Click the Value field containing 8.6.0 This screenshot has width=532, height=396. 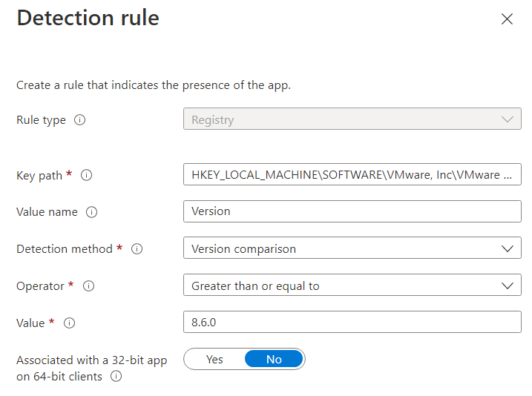point(352,322)
